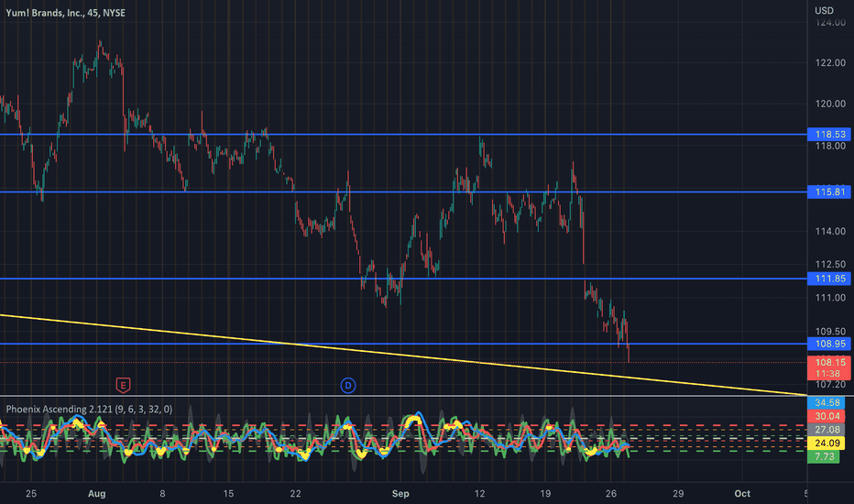
Task: Click the 8 date label on time axis
Action: (162, 494)
